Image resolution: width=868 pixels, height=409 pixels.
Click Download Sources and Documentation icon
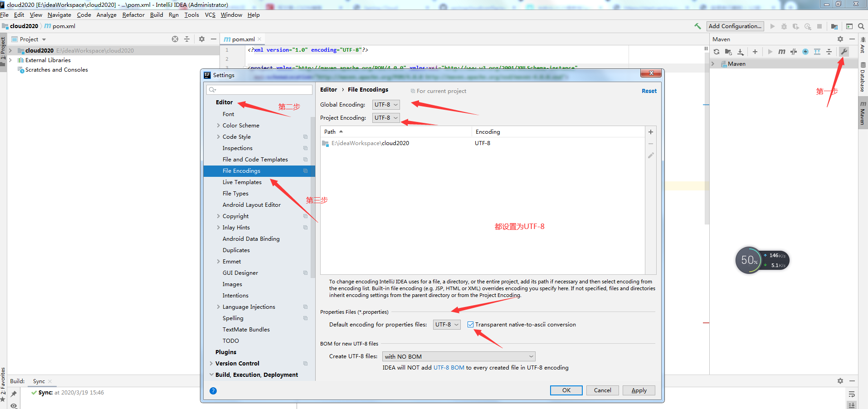click(740, 52)
